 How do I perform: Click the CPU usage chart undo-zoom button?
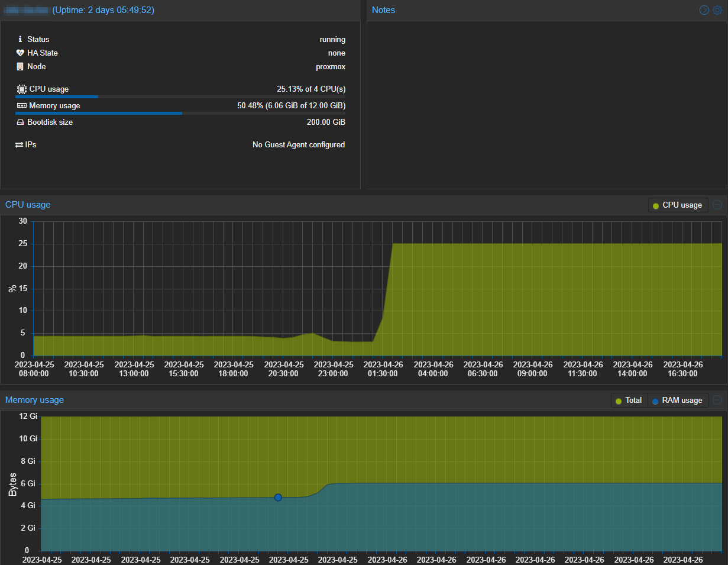[717, 205]
